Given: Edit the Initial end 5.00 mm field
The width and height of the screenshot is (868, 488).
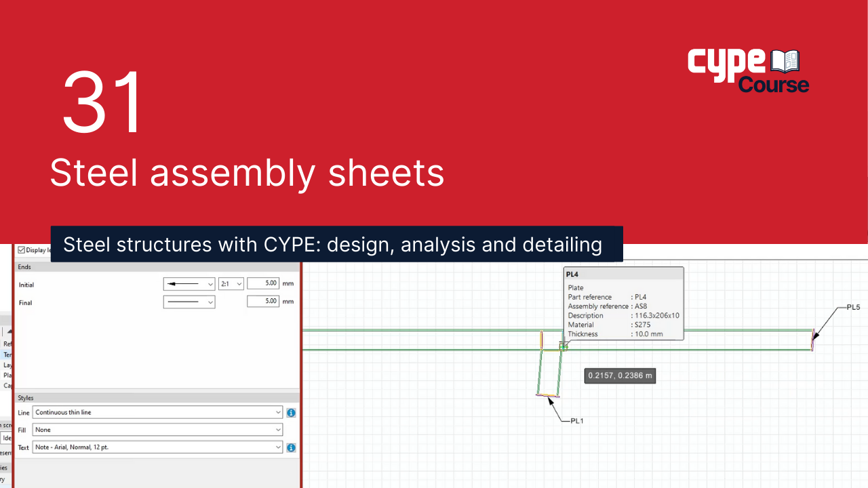Looking at the screenshot, I should [263, 283].
